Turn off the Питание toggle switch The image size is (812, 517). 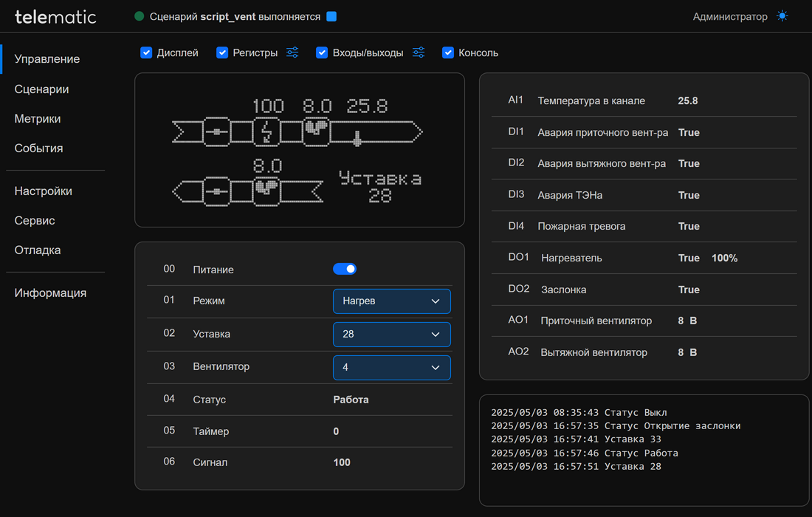(345, 269)
